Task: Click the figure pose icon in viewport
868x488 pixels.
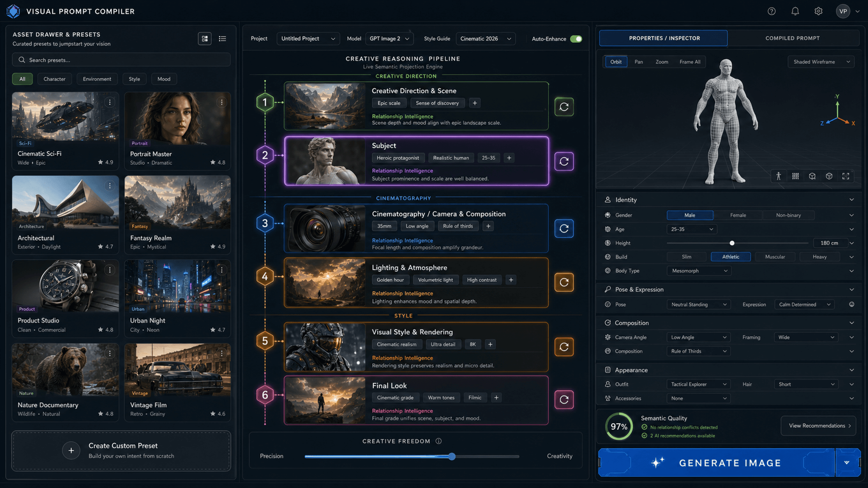Action: coord(779,176)
